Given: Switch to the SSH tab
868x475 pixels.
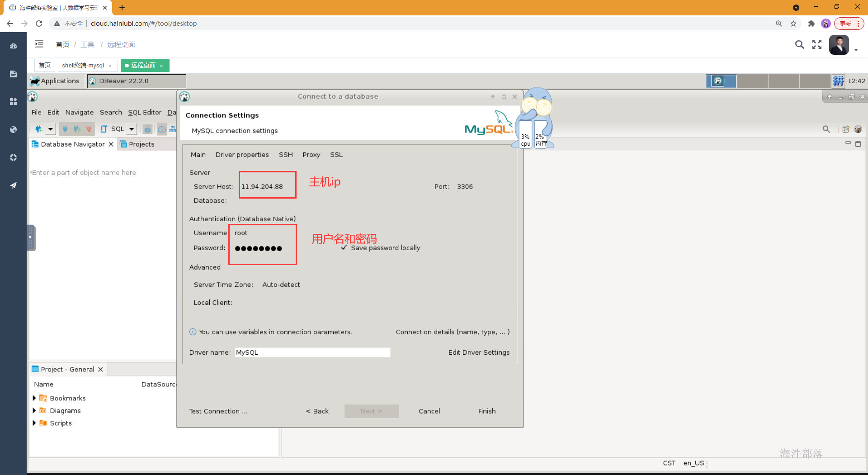Looking at the screenshot, I should click(x=286, y=155).
